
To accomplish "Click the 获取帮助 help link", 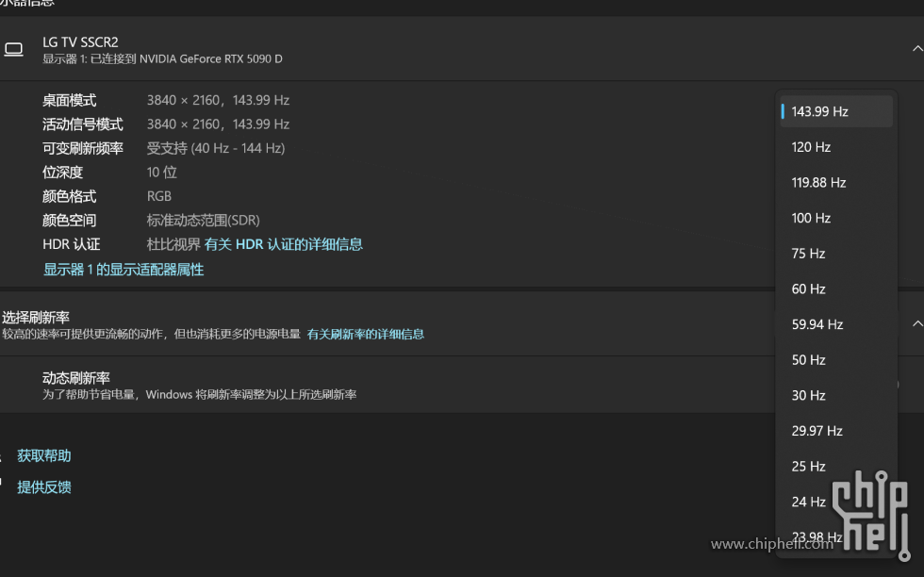I will pos(44,455).
